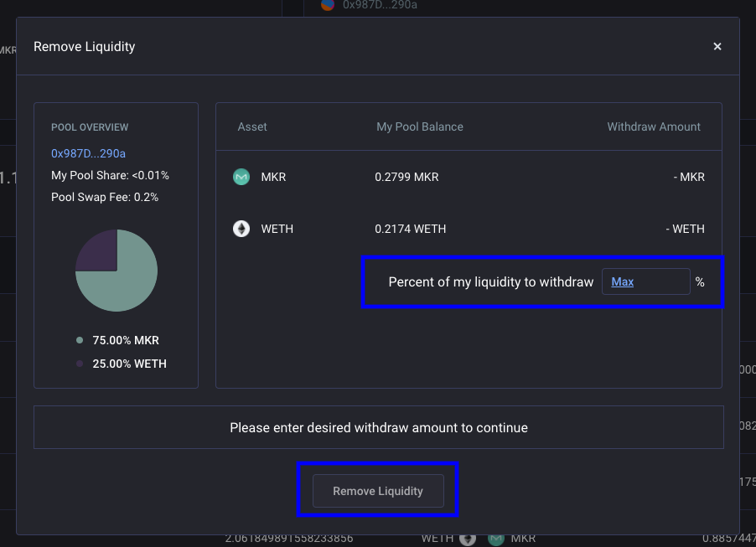Image resolution: width=756 pixels, height=547 pixels.
Task: Click the green dot beside 75.00% MKR
Action: click(x=80, y=340)
